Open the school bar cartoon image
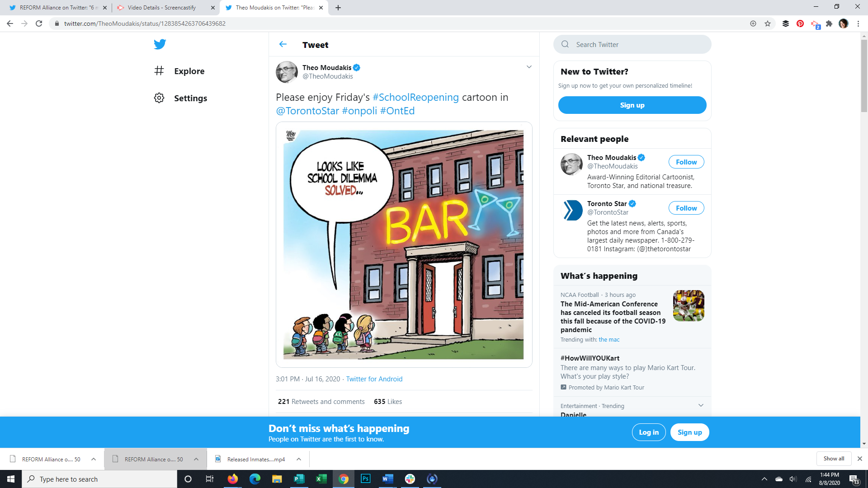 [403, 244]
